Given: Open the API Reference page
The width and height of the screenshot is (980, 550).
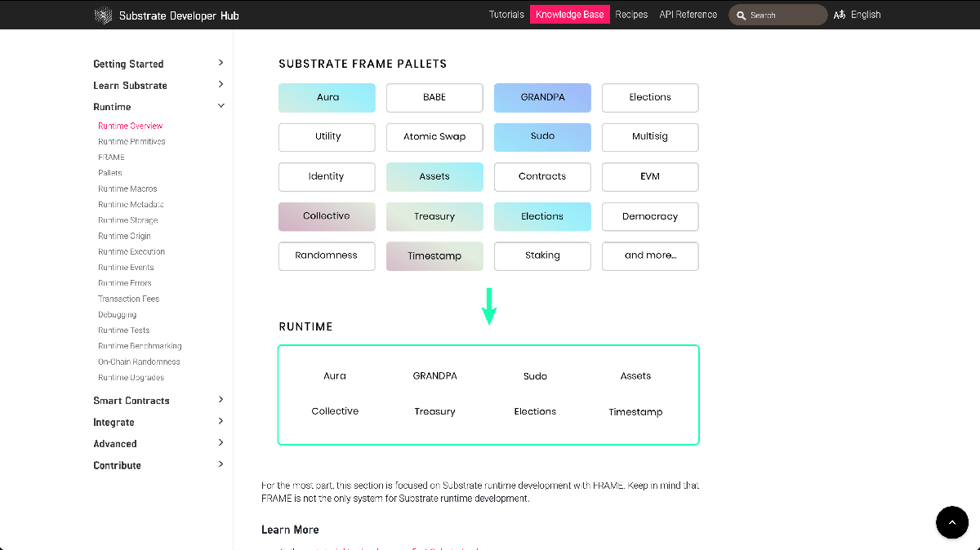Looking at the screenshot, I should tap(688, 14).
